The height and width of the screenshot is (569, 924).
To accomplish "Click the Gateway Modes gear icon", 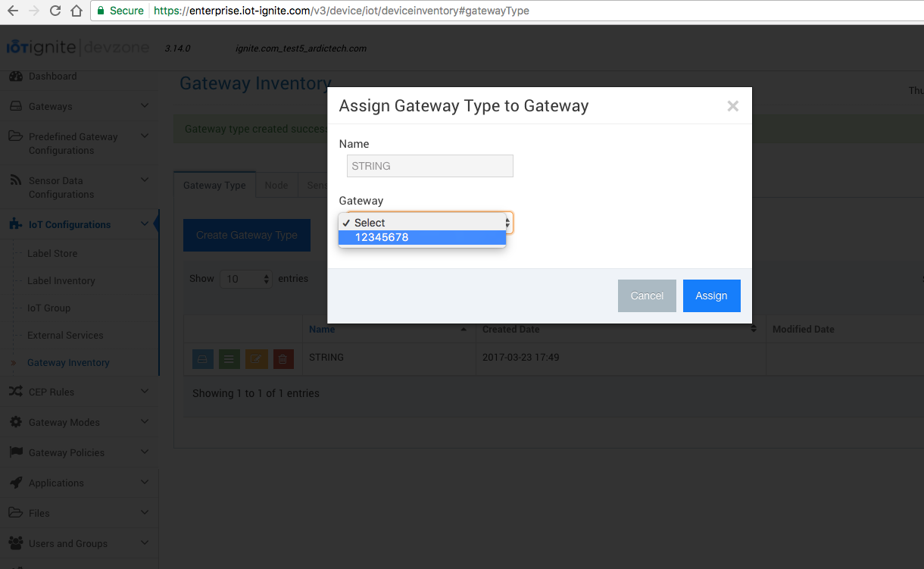I will pyautogui.click(x=17, y=422).
